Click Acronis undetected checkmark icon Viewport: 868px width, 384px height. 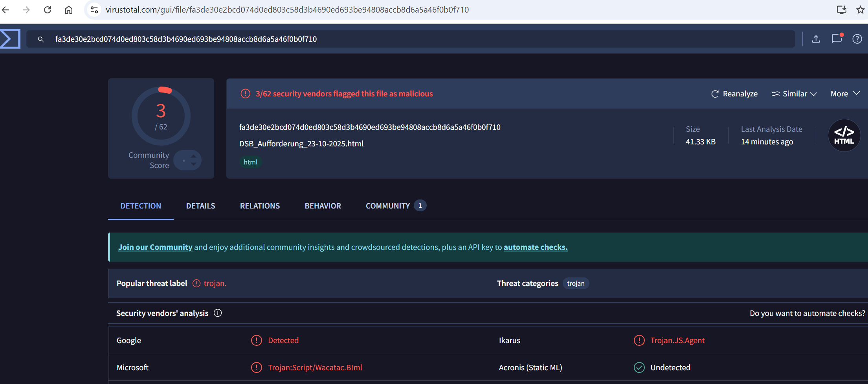point(639,367)
